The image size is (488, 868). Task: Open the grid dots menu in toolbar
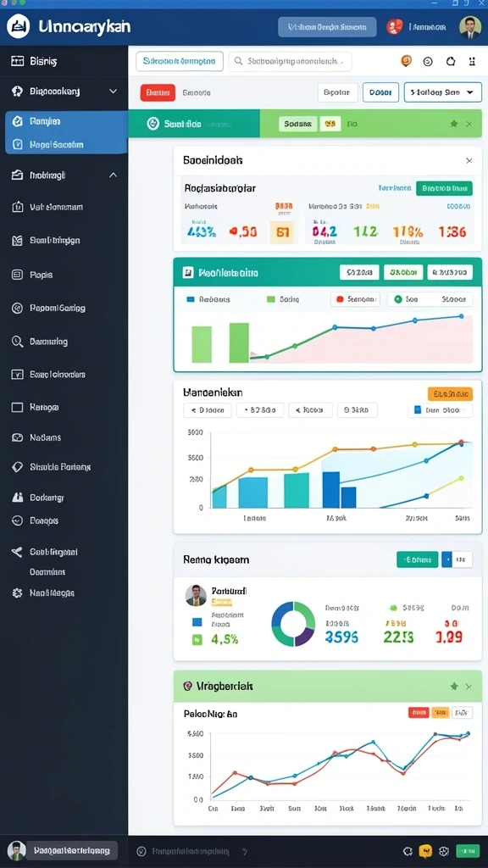tap(472, 61)
